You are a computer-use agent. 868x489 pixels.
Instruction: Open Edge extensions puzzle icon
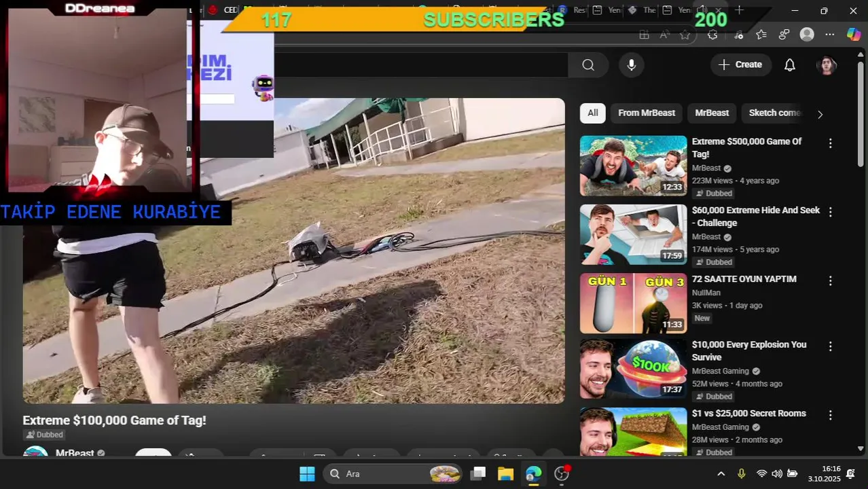coord(712,35)
